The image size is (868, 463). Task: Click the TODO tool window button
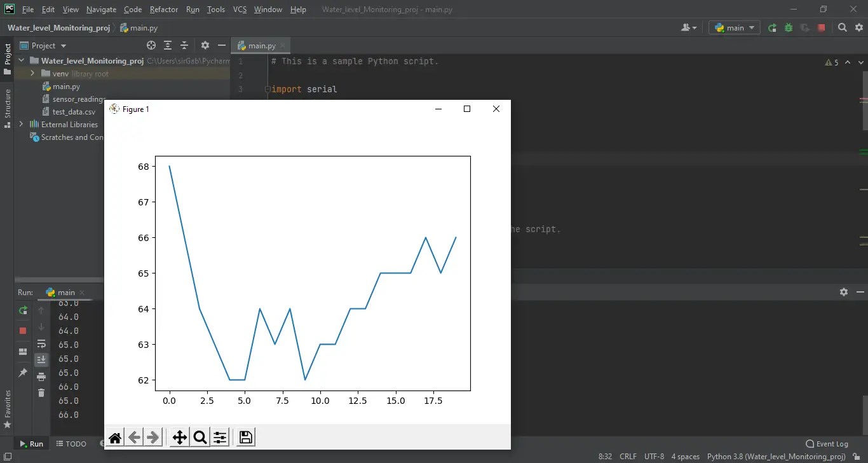point(72,443)
